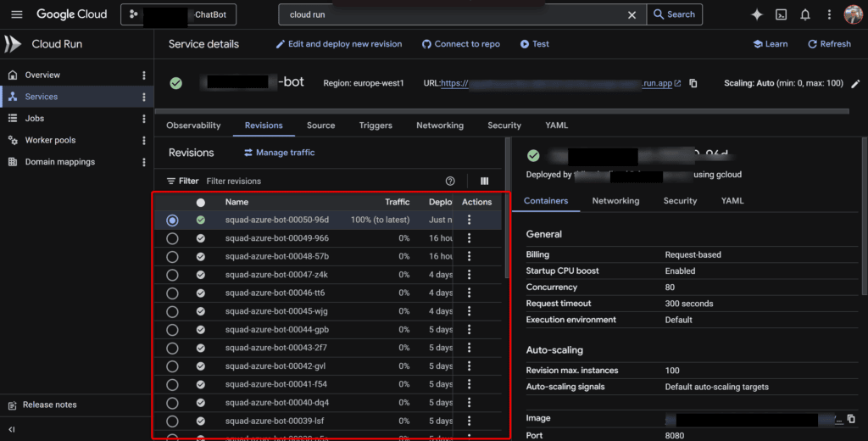The image size is (868, 441).
Task: Select revision squad-azure-bot-00045-wjg radio button
Action: tap(172, 311)
